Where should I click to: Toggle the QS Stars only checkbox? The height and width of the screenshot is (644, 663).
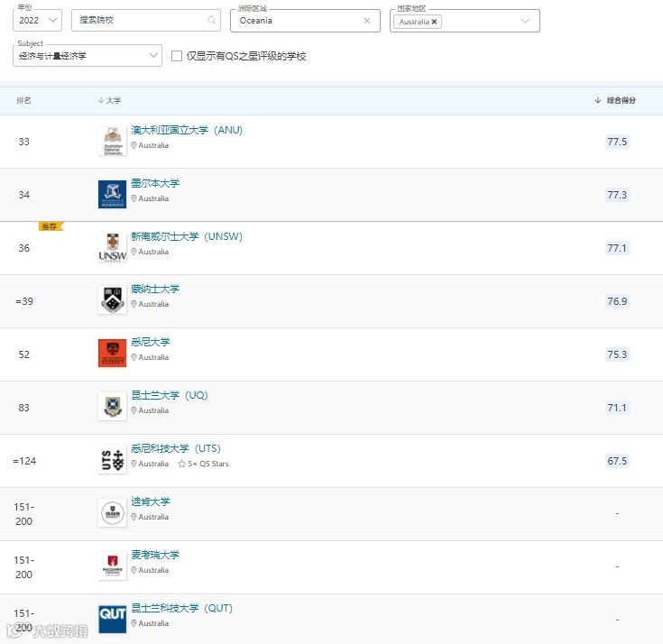[x=177, y=56]
